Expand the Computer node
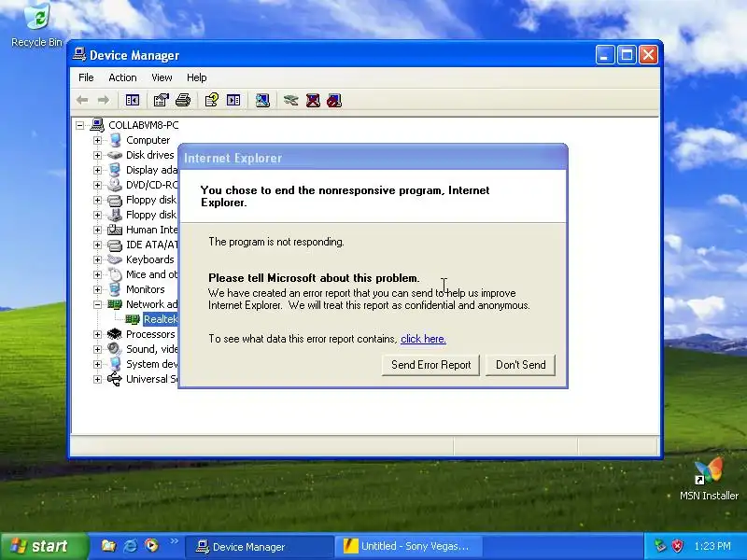 point(97,140)
